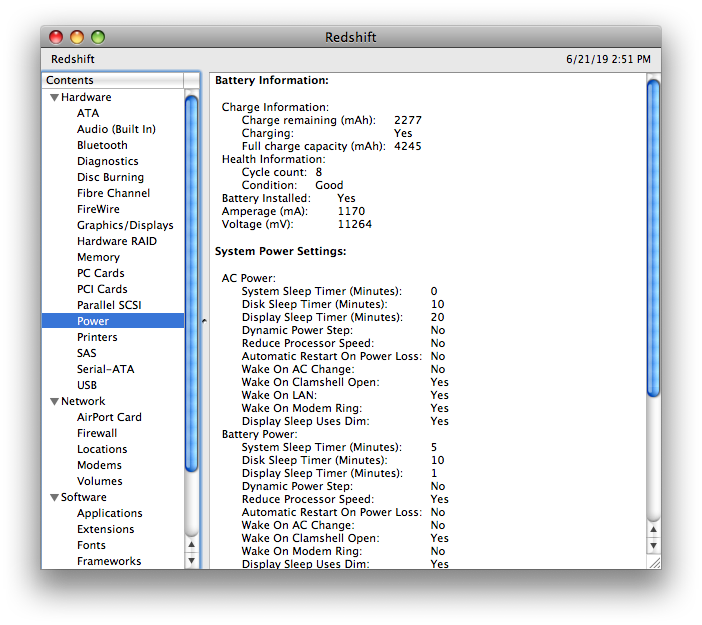
Task: Zoom window with green button
Action: pos(98,37)
